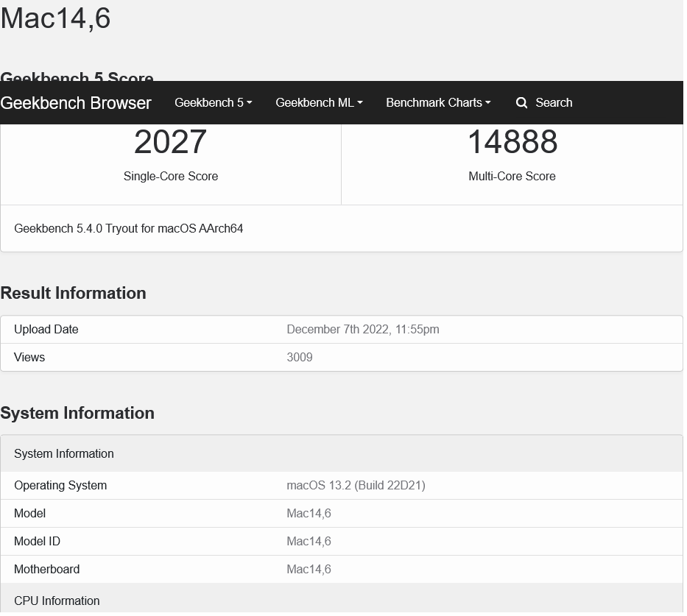The image size is (687, 616).
Task: Click the Upload Date row label
Action: click(46, 330)
